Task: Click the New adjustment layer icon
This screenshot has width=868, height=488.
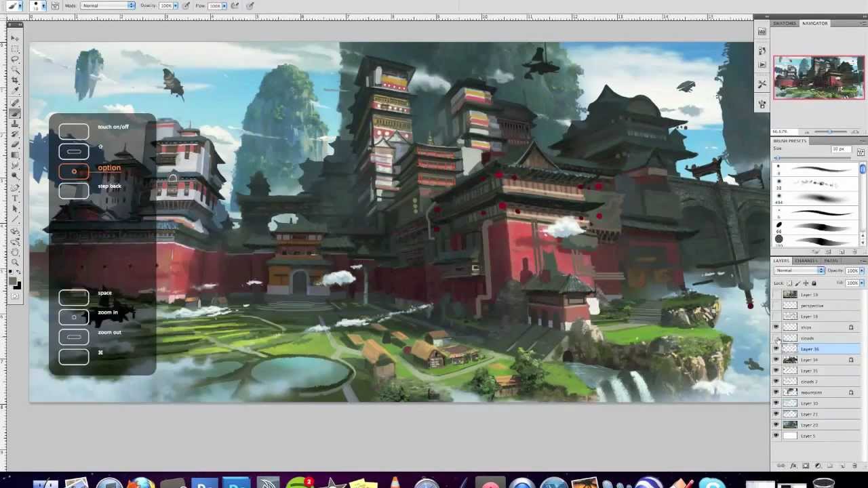Action: (818, 466)
